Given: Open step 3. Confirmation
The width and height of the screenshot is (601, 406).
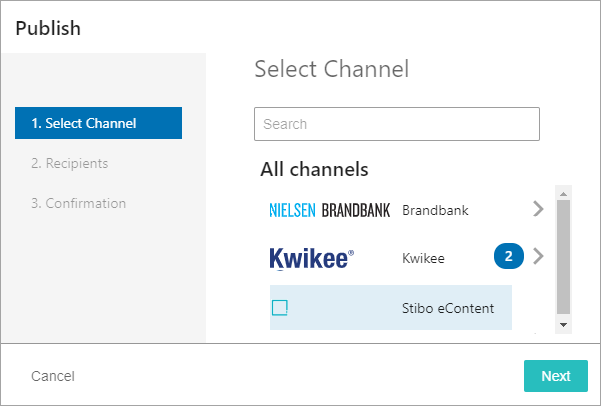Looking at the screenshot, I should [78, 203].
